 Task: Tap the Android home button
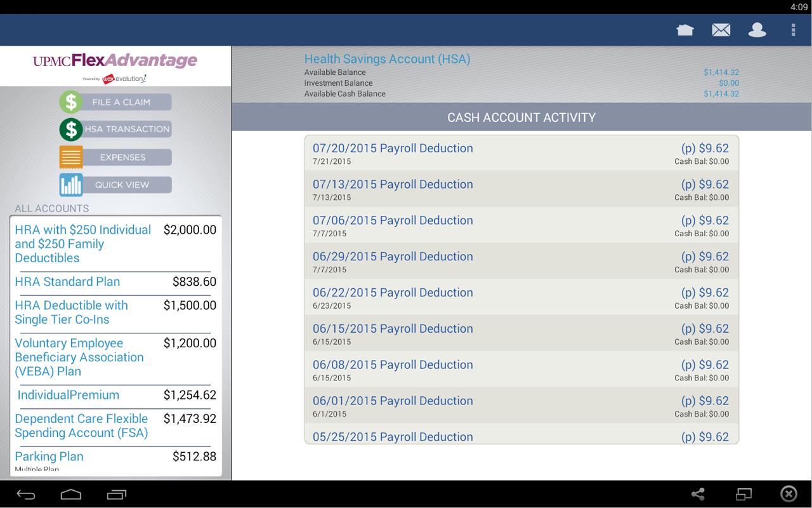click(71, 494)
